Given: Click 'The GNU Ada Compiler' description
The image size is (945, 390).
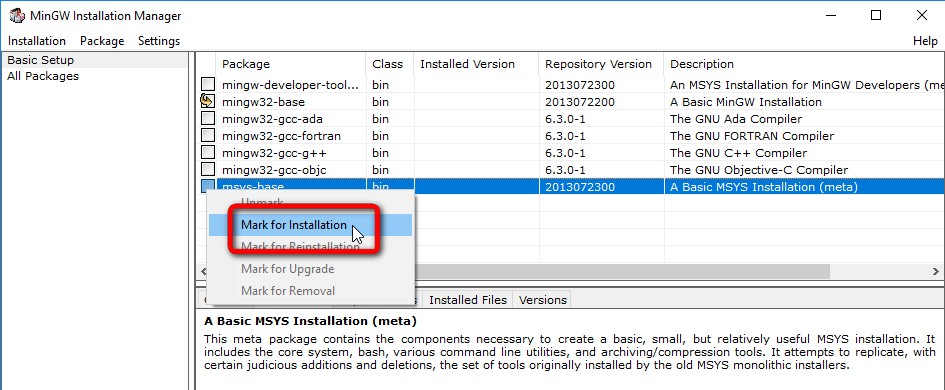Looking at the screenshot, I should [736, 119].
